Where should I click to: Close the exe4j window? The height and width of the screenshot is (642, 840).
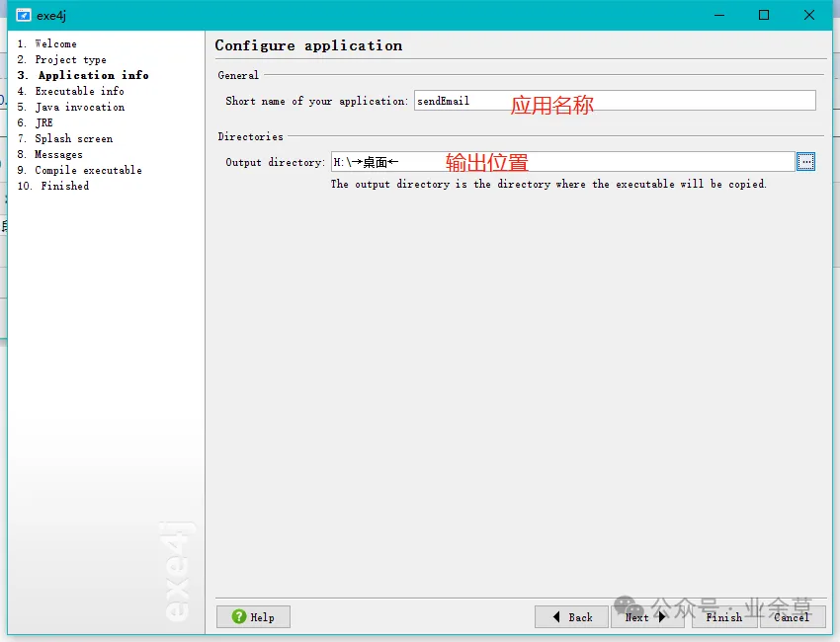pyautogui.click(x=809, y=15)
